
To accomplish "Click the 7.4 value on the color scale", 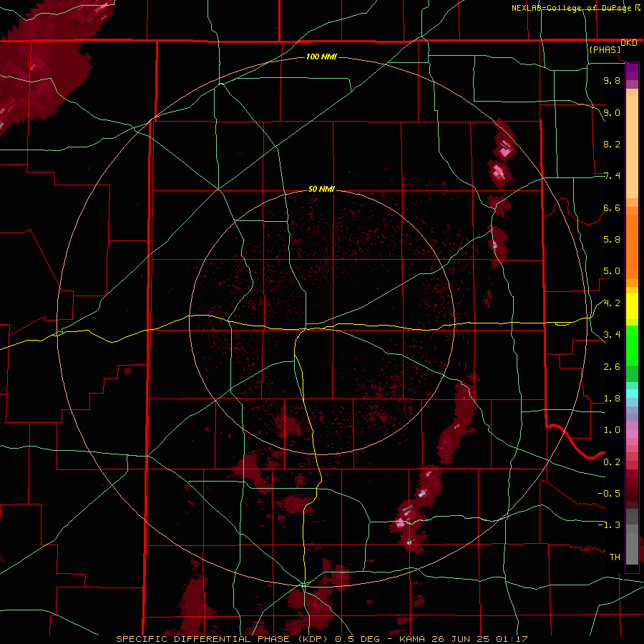I will (x=612, y=176).
